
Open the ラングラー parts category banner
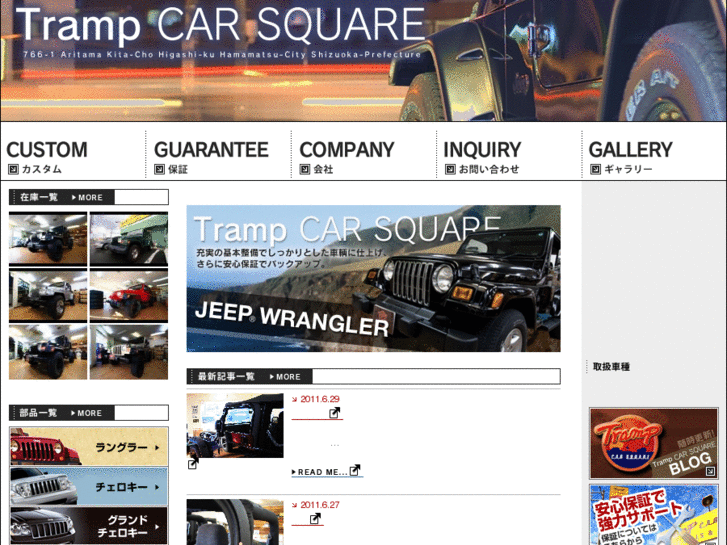[x=89, y=447]
